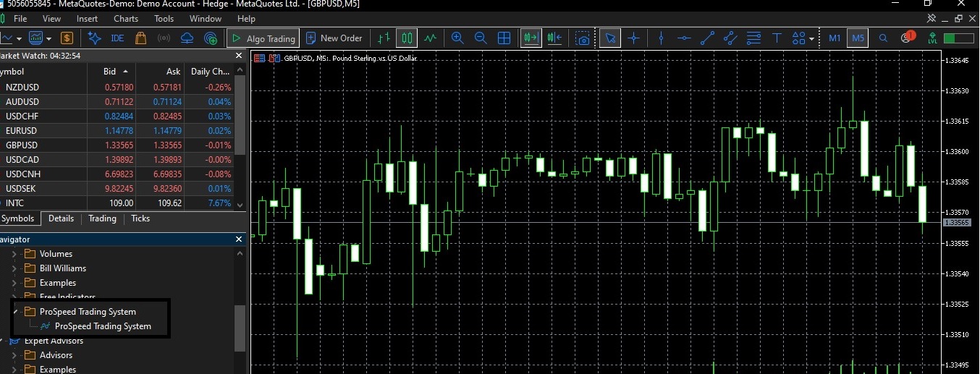Image resolution: width=980 pixels, height=374 pixels.
Task: Click the Market Watch vertical scrollbar
Action: [240, 116]
